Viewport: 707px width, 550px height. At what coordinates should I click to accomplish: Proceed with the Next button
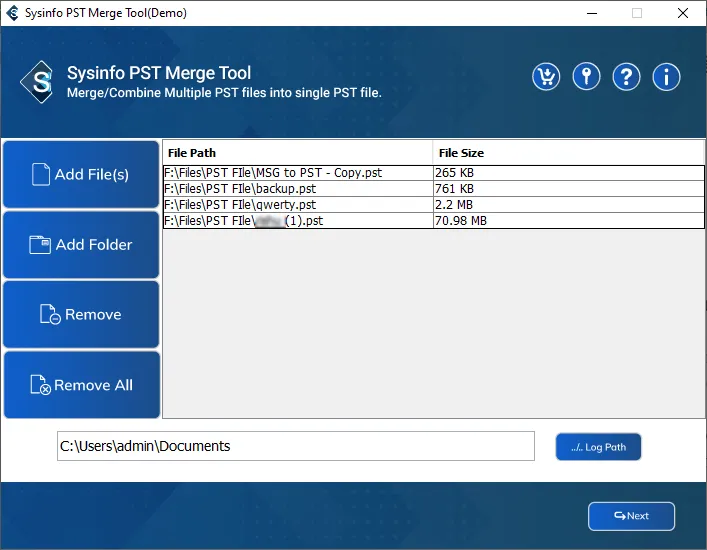[x=631, y=516]
